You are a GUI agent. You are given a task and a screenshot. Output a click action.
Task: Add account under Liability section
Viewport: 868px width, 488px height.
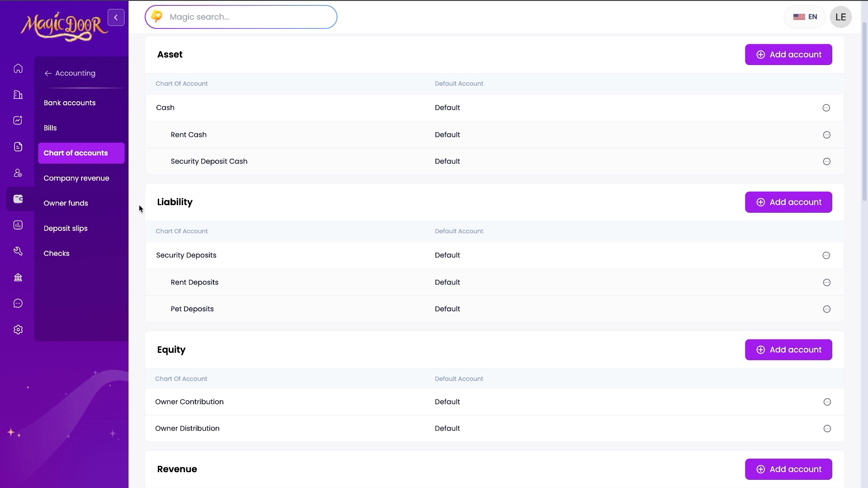click(x=788, y=202)
